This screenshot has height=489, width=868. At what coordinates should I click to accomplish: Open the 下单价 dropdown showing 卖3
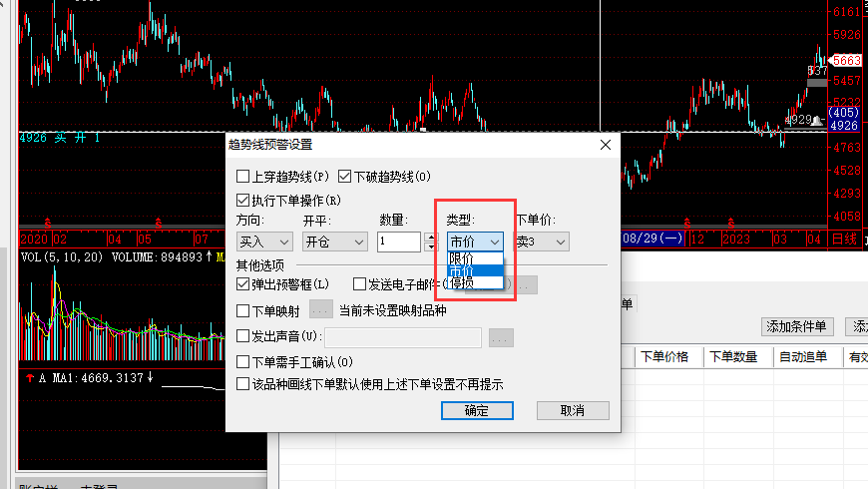pyautogui.click(x=542, y=243)
